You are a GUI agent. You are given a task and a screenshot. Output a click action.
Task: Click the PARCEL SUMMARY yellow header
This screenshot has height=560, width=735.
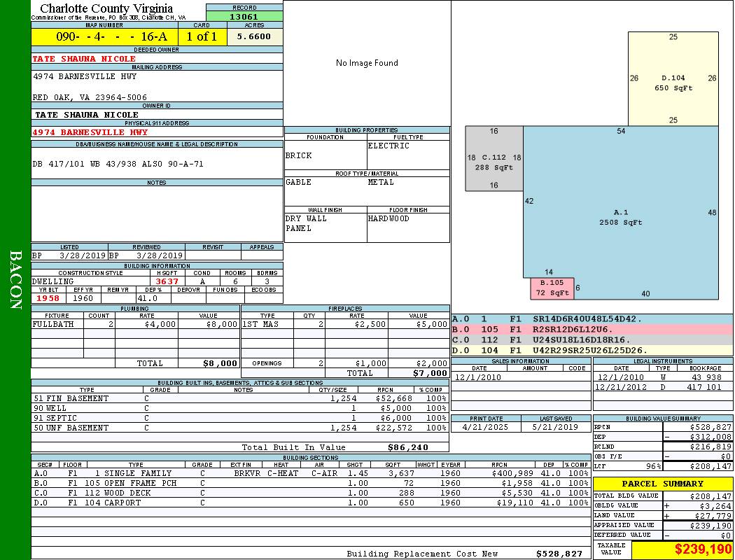(663, 484)
